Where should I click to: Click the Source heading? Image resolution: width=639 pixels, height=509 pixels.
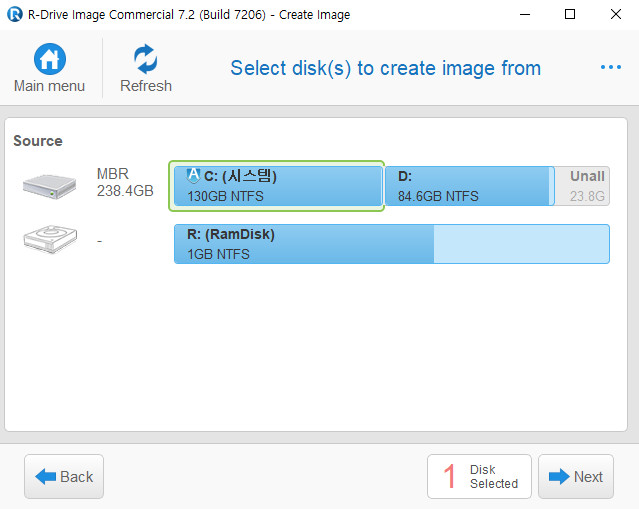[x=38, y=141]
